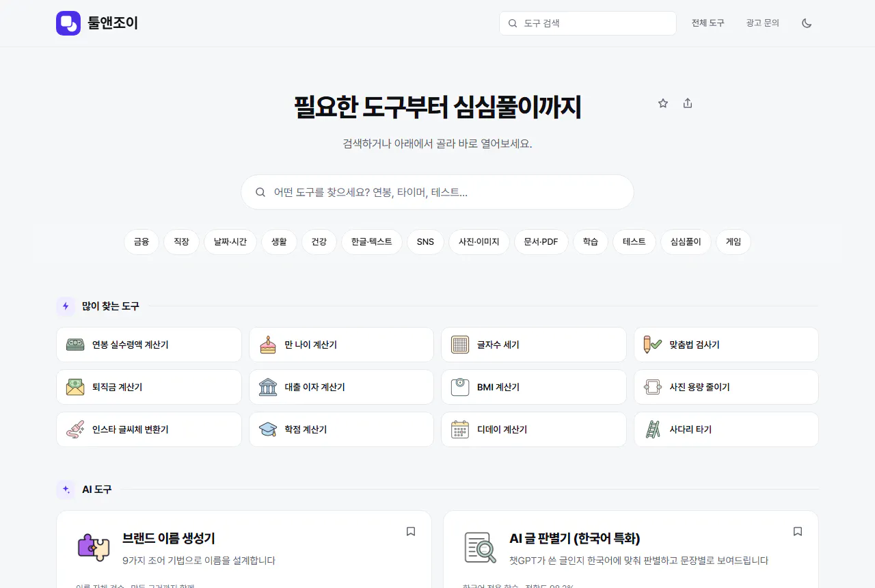Image resolution: width=875 pixels, height=588 pixels.
Task: Select the 사진·이미지 category chip
Action: click(479, 242)
